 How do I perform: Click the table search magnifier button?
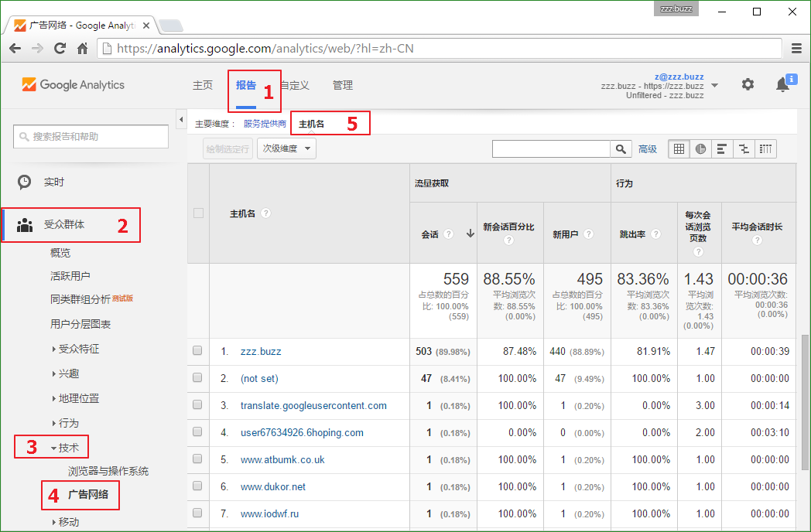tap(621, 149)
